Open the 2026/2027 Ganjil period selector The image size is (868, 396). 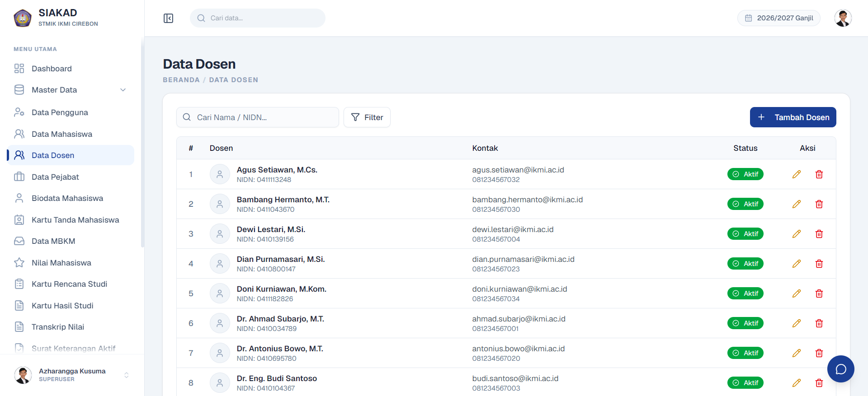pyautogui.click(x=779, y=18)
